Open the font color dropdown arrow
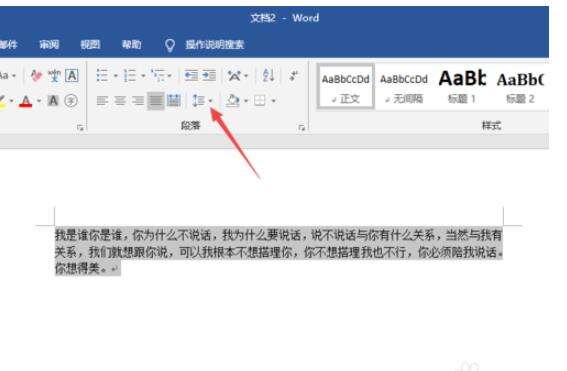The height and width of the screenshot is (371, 567). click(39, 101)
